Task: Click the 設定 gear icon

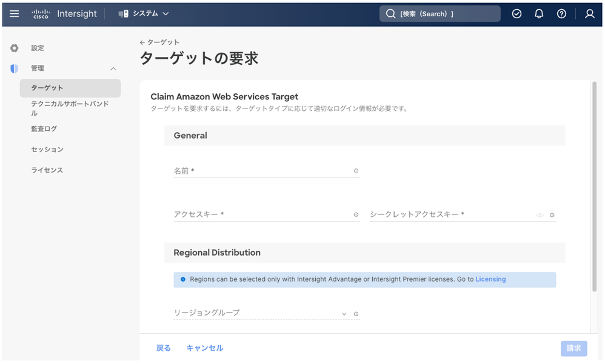Action: click(15, 48)
